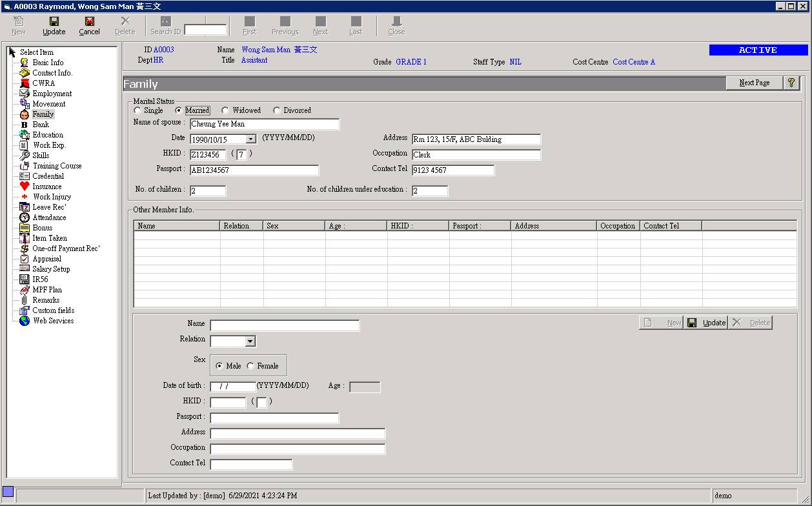Choose the Widowed marital status
Viewport: 812px width, 506px height.
(x=225, y=110)
